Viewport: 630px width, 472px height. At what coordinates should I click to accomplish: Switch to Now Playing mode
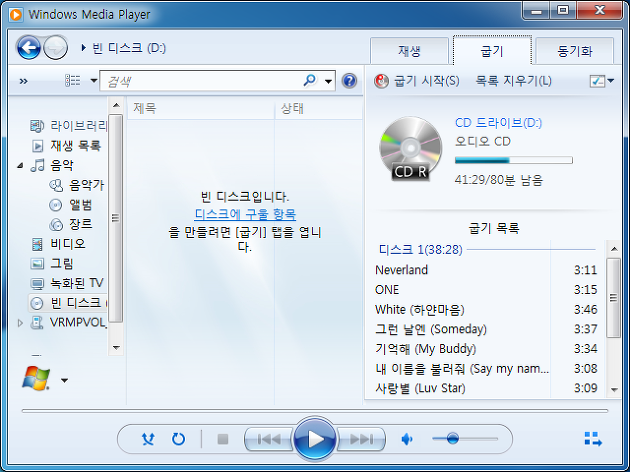[593, 439]
